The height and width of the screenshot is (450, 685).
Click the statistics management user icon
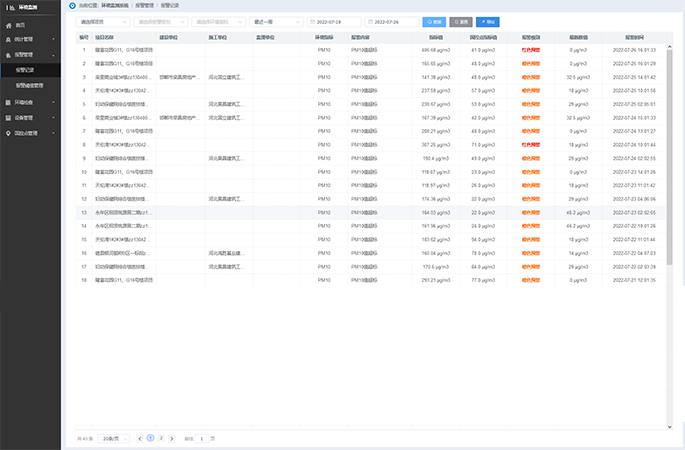click(x=8, y=39)
